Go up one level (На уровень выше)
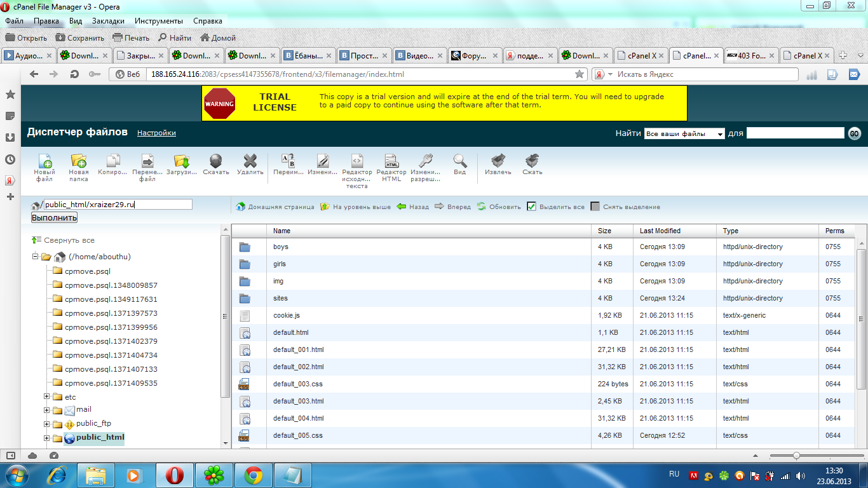868x488 pixels. point(355,207)
